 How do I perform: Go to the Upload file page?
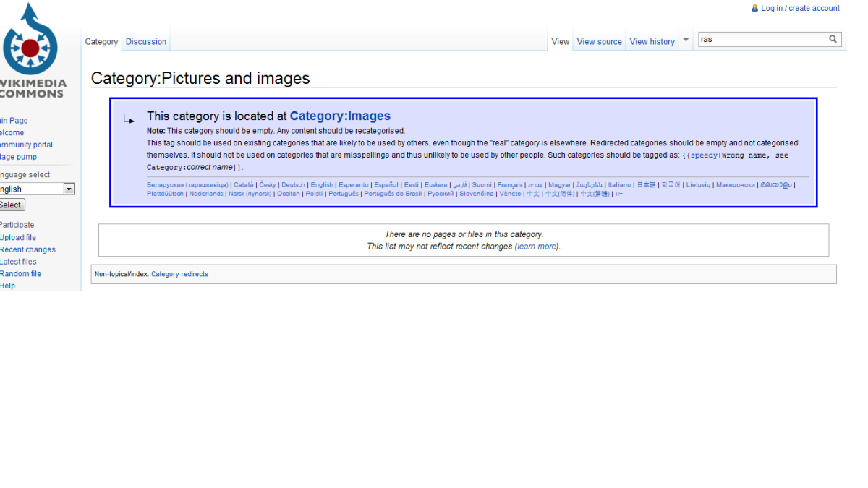coord(18,237)
